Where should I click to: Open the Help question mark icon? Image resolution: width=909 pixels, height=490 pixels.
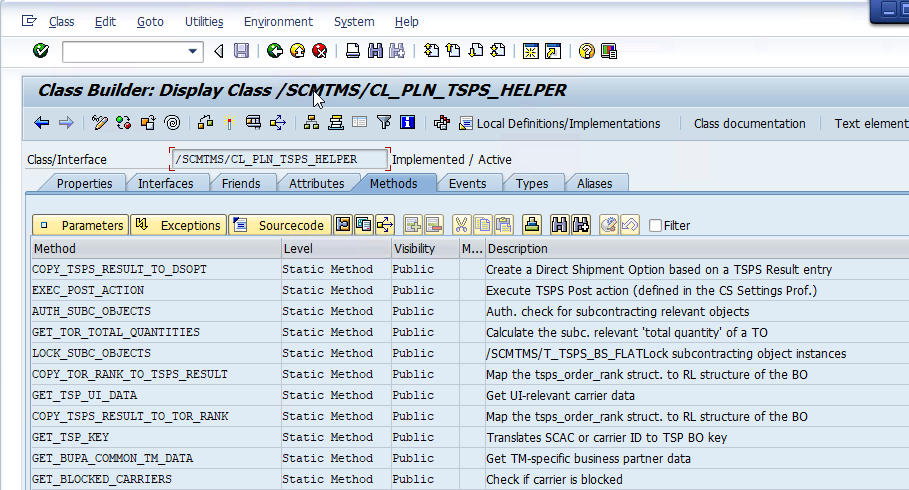pyautogui.click(x=587, y=51)
